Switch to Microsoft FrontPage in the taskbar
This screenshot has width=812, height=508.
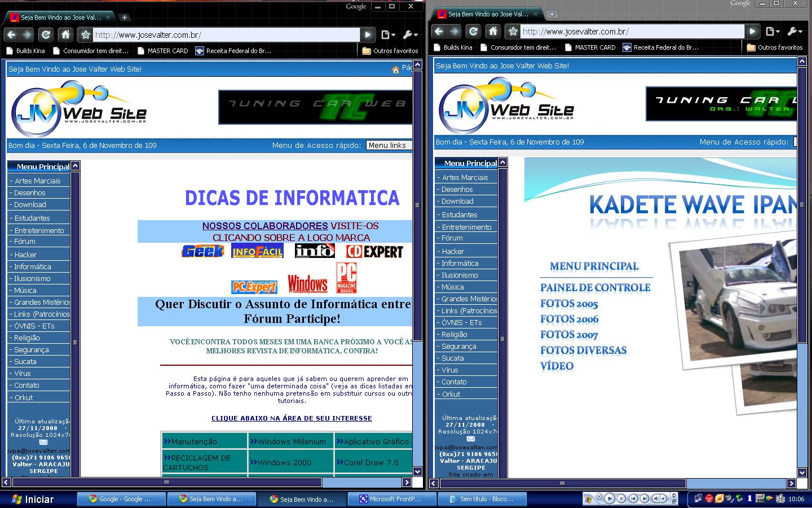pyautogui.click(x=391, y=499)
